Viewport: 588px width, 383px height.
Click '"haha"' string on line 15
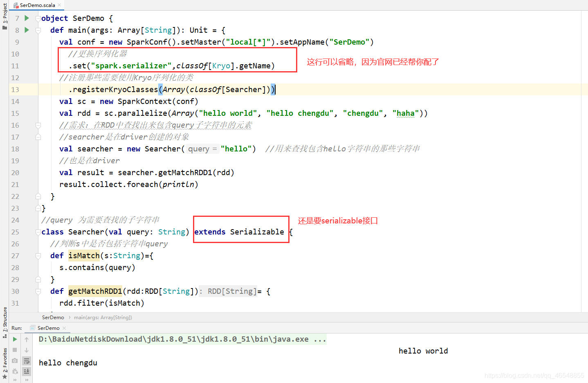point(406,113)
